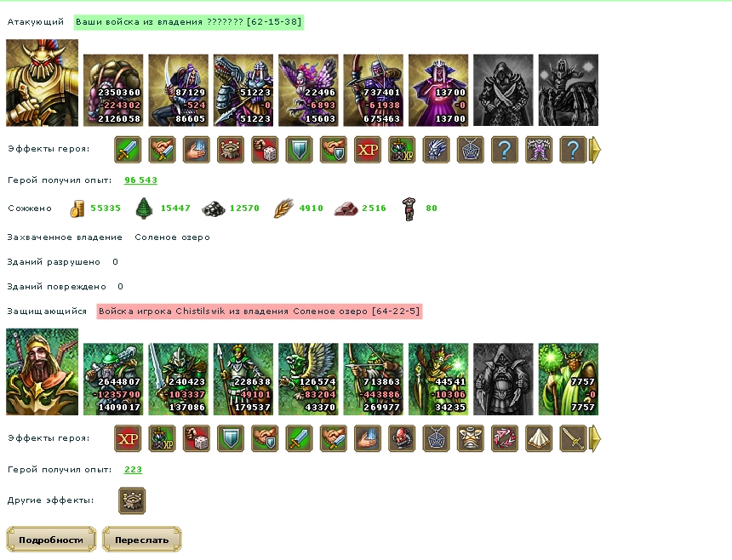Image resolution: width=732 pixels, height=560 pixels.
Task: Click the attacker unit card with 2350360 troops
Action: (113, 90)
